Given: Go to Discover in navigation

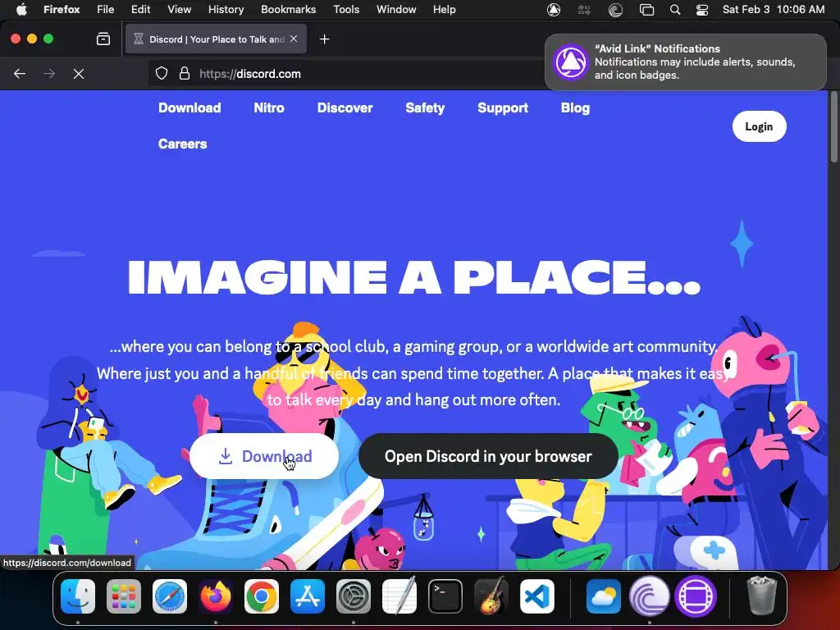Looking at the screenshot, I should [345, 107].
